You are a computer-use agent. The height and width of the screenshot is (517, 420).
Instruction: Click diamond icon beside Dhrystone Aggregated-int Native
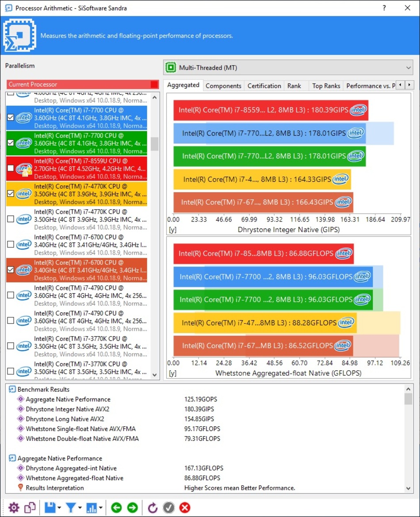point(21,468)
